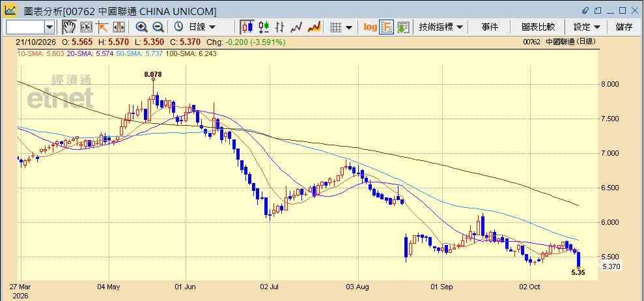Viewport: 644px width, 301px height.
Task: Click the 02 Jul axis label
Action: pos(270,287)
